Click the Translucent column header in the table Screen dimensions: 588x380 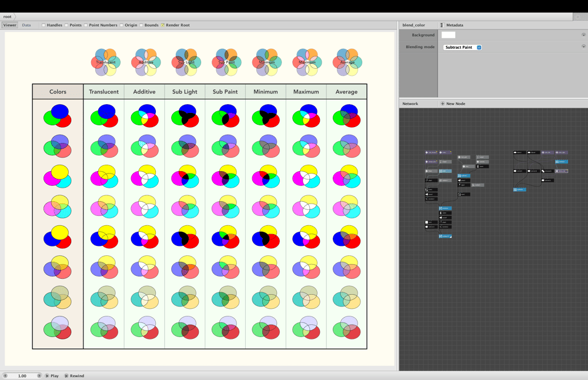tap(104, 92)
